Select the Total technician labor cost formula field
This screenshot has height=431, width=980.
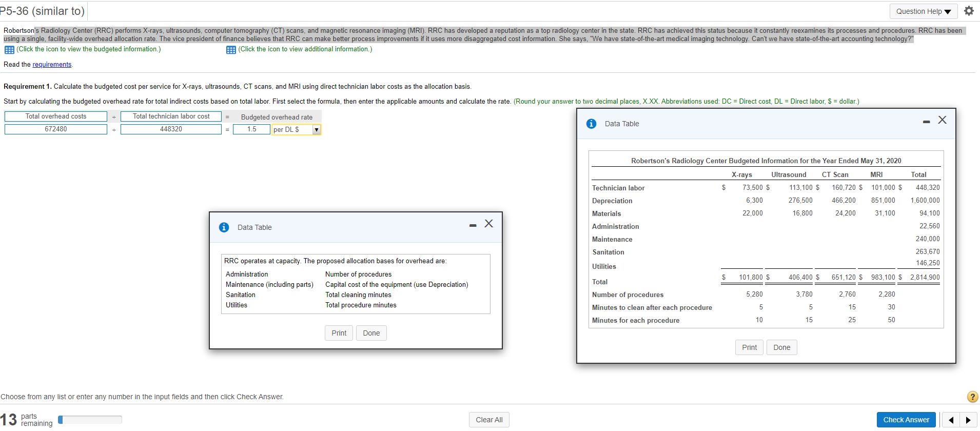pyautogui.click(x=171, y=116)
